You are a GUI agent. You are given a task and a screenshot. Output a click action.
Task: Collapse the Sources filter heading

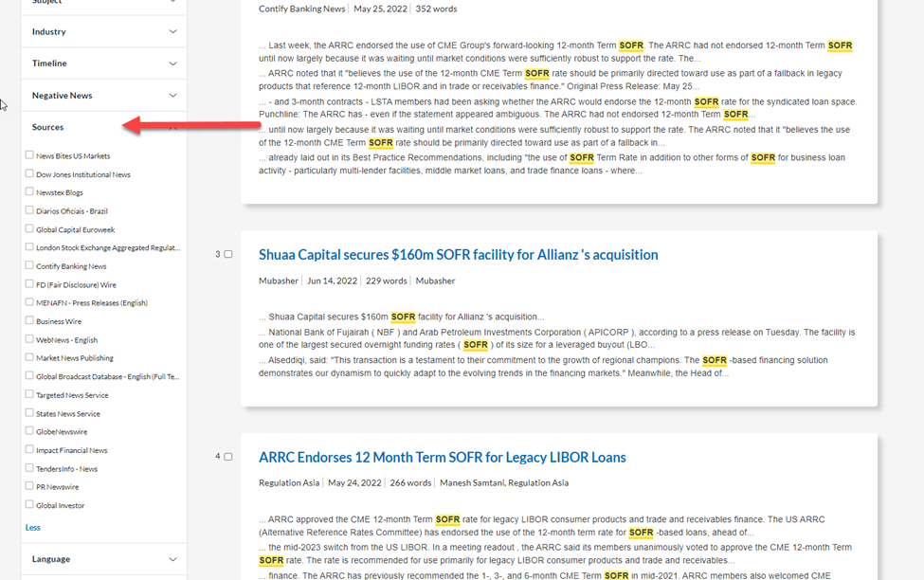[103, 127]
